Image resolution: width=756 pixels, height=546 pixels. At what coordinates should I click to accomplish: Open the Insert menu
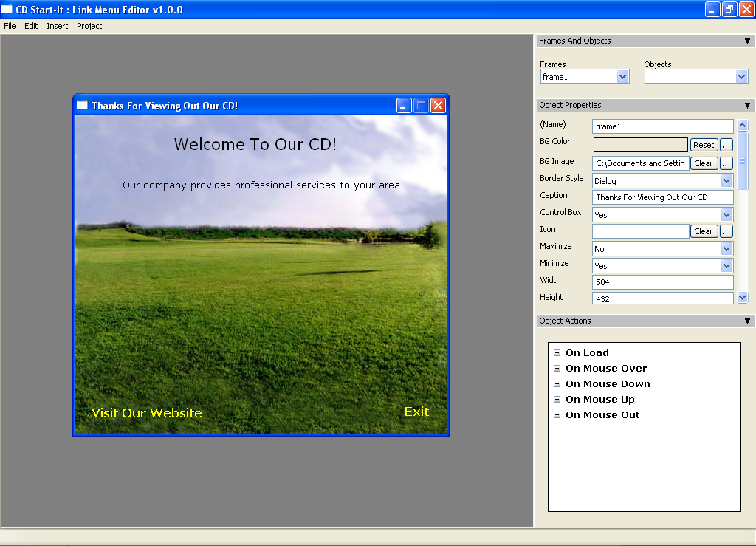tap(57, 26)
